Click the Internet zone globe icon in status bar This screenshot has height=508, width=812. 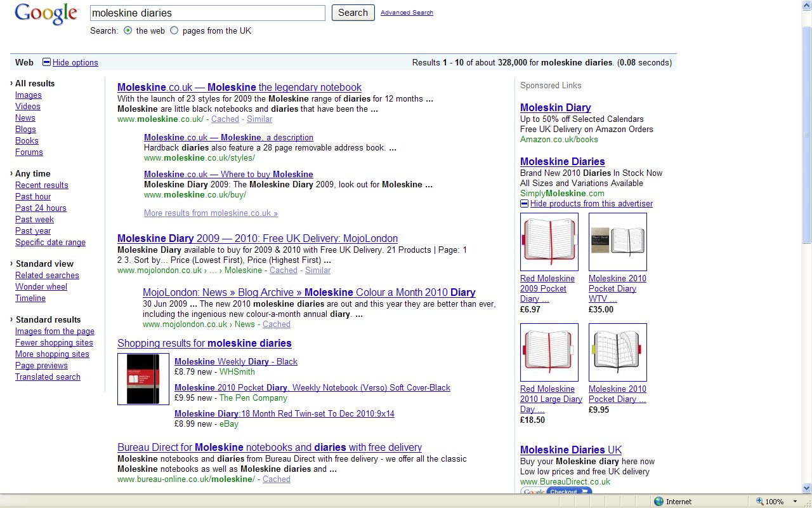coord(658,502)
